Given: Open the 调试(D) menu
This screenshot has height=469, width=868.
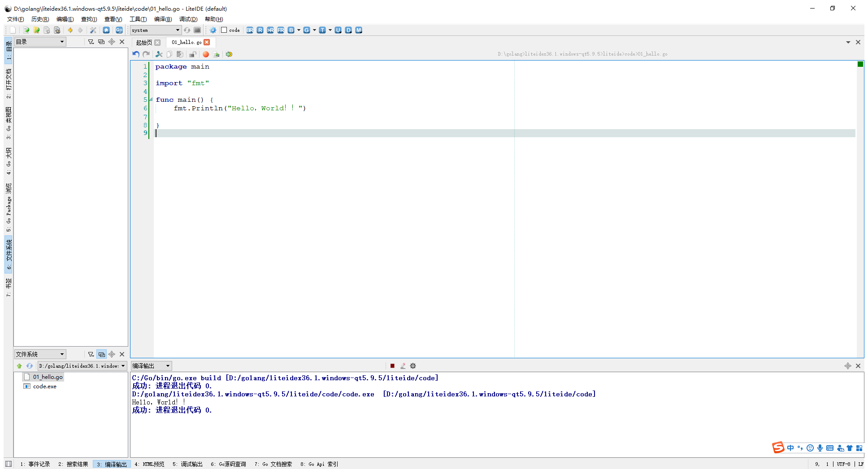Looking at the screenshot, I should click(188, 19).
